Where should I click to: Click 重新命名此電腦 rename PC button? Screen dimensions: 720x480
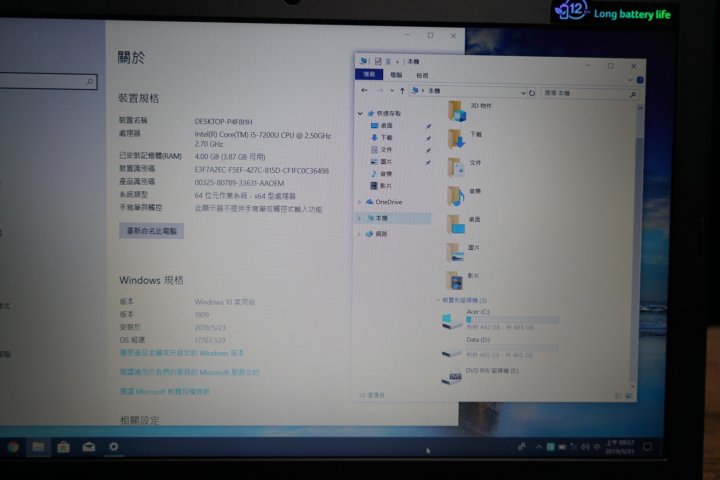152,231
